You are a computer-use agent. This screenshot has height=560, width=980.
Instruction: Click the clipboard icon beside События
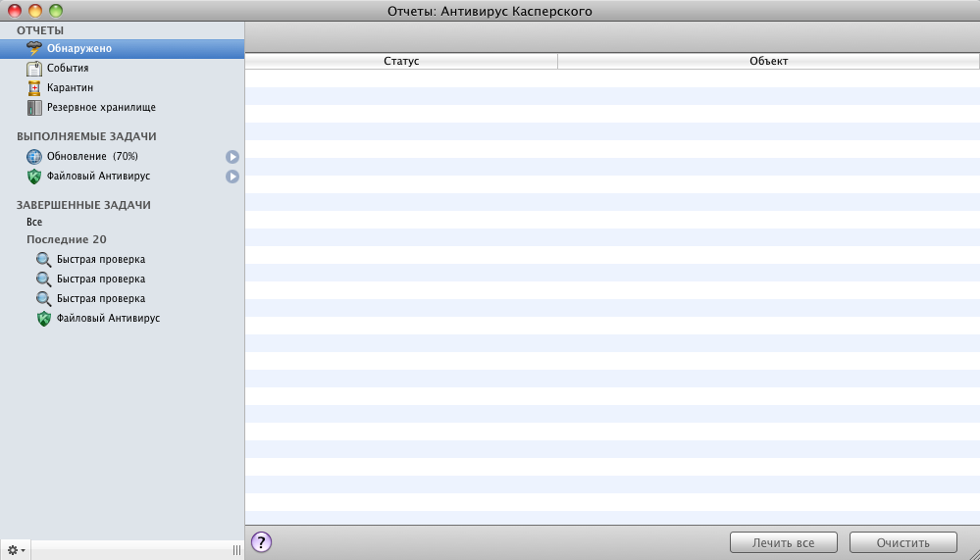click(34, 68)
